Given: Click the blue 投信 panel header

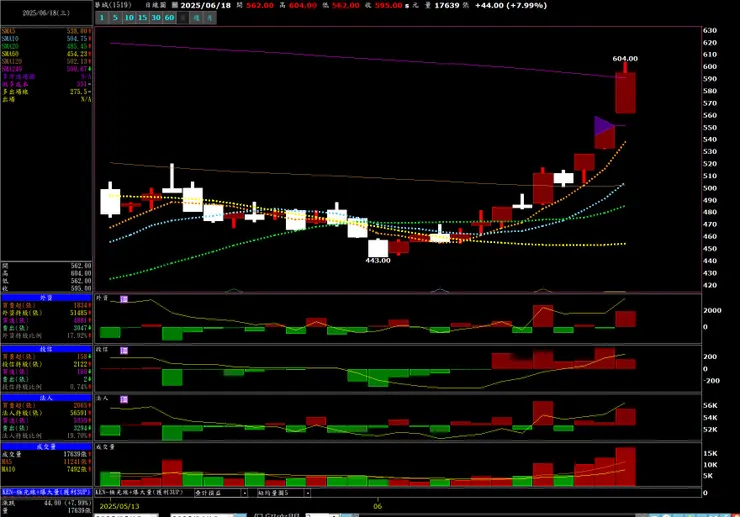Looking at the screenshot, I should pyautogui.click(x=46, y=349).
